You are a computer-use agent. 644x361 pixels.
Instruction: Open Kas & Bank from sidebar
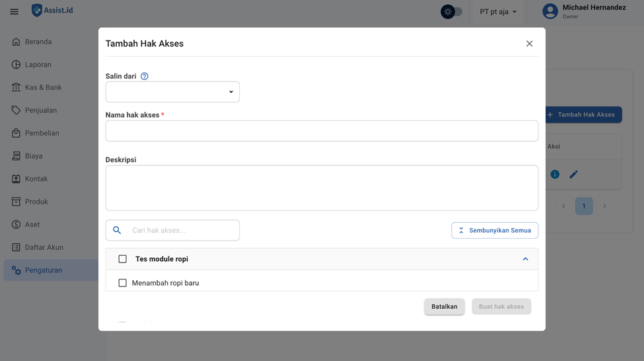coord(43,87)
